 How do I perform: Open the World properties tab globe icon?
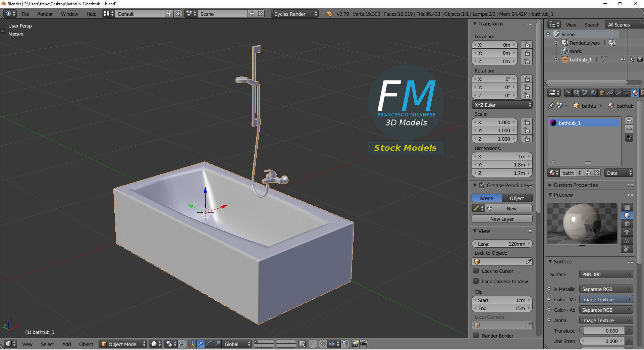593,93
